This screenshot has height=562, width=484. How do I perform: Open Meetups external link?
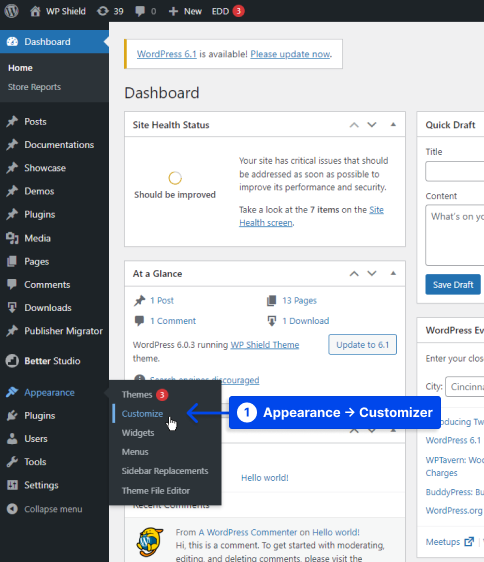[x=450, y=542]
